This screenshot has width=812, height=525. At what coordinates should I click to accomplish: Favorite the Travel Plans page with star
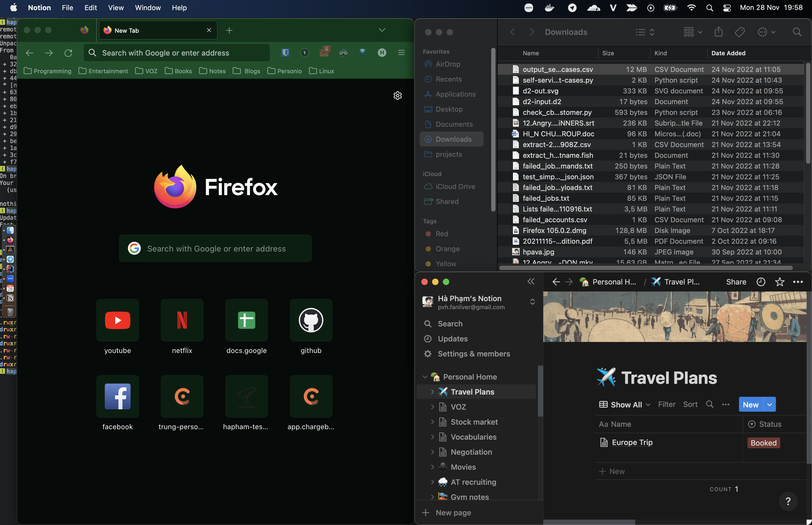[779, 282]
